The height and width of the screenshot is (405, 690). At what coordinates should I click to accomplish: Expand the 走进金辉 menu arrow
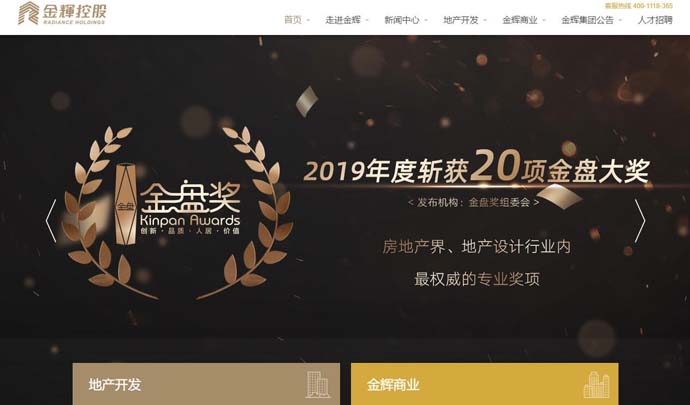367,20
